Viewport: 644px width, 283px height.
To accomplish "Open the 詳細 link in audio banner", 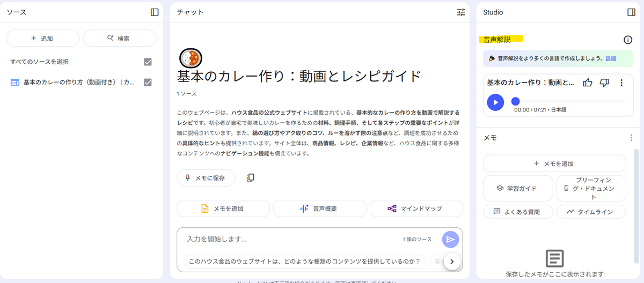I will [611, 58].
